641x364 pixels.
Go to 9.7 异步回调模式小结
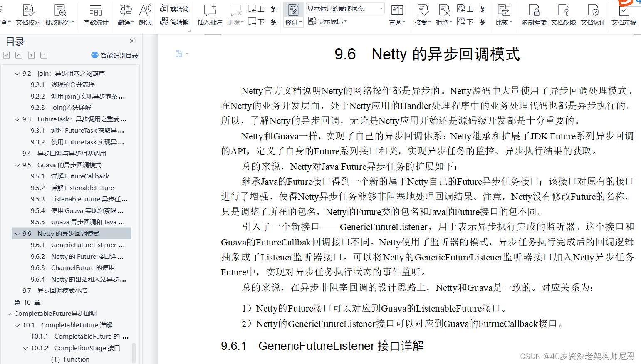pyautogui.click(x=55, y=291)
